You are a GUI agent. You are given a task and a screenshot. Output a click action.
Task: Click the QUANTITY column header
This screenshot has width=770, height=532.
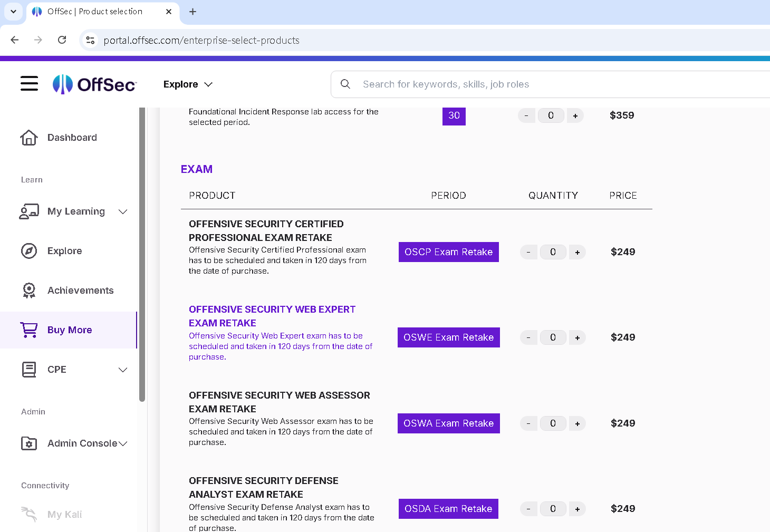(x=553, y=196)
